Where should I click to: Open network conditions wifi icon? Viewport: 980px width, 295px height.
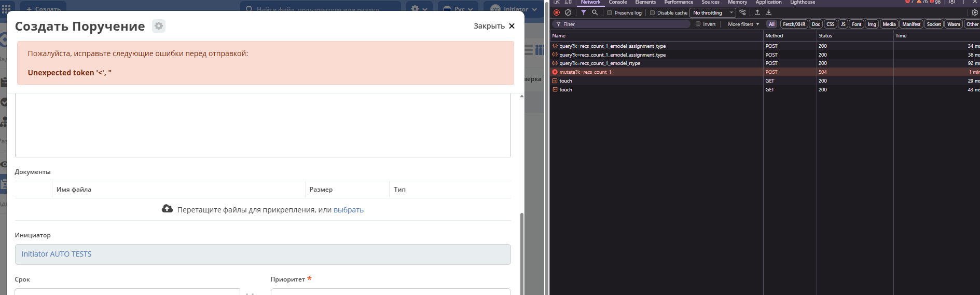[743, 12]
